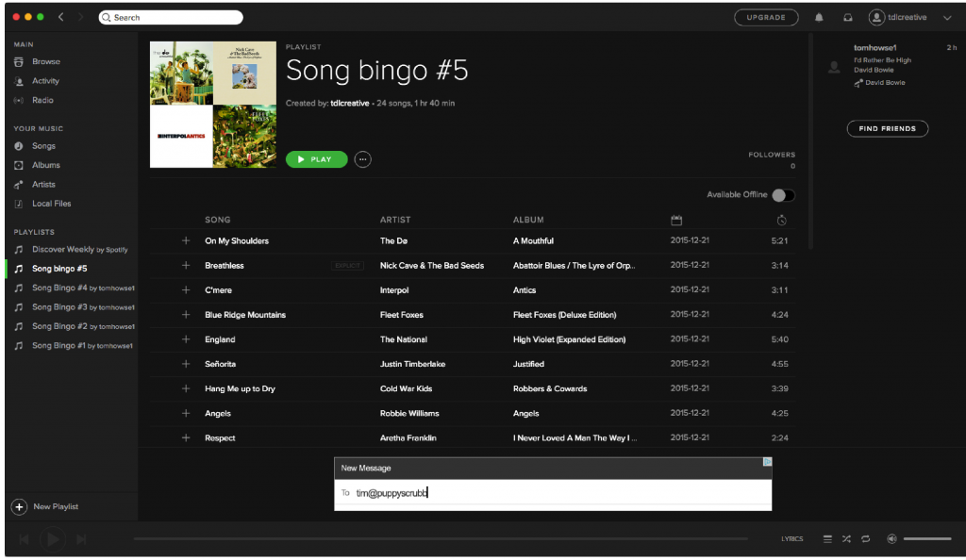Open creator tdlcreative link

click(x=349, y=104)
